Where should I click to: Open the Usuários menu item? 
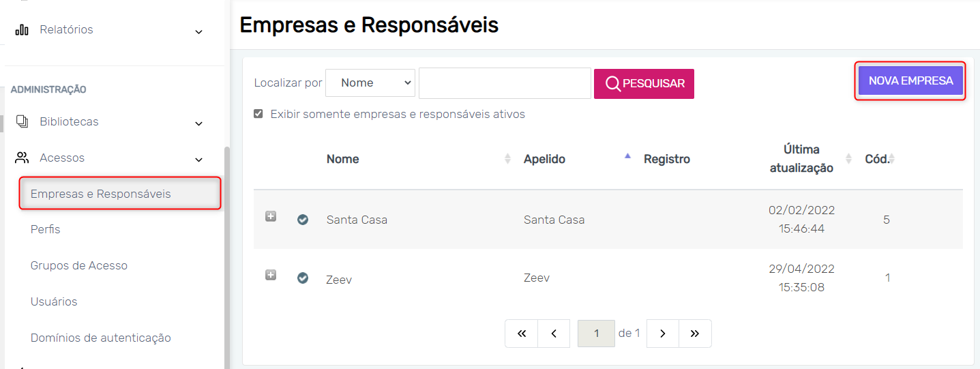54,301
